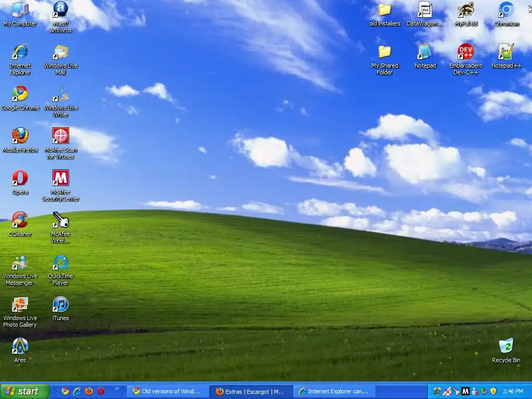Open the yellow security shield tray icon
This screenshot has width=532, height=399.
point(494,391)
